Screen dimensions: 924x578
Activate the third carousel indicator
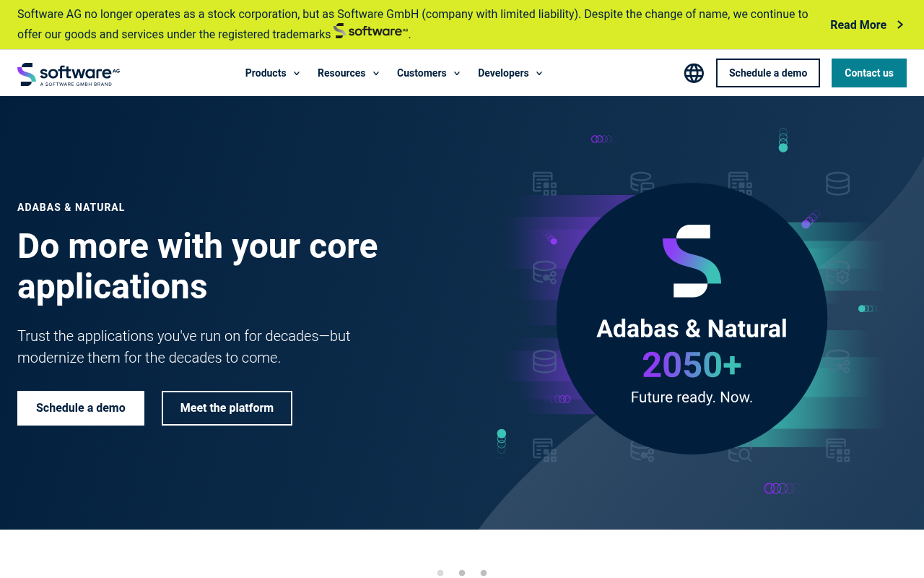[483, 572]
